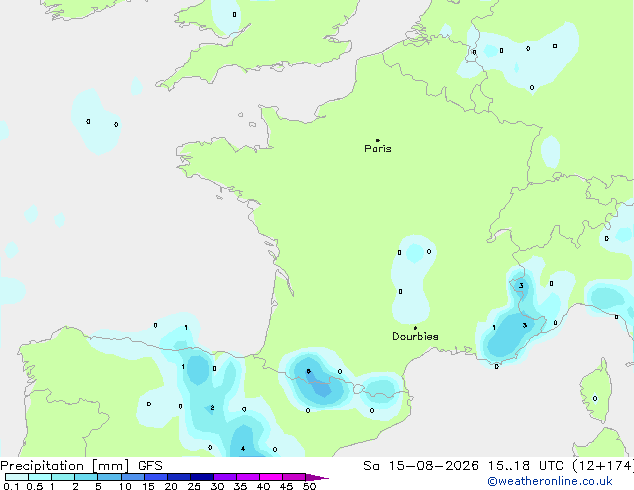Click the Paris city label
The width and height of the screenshot is (634, 490).
pyautogui.click(x=378, y=149)
